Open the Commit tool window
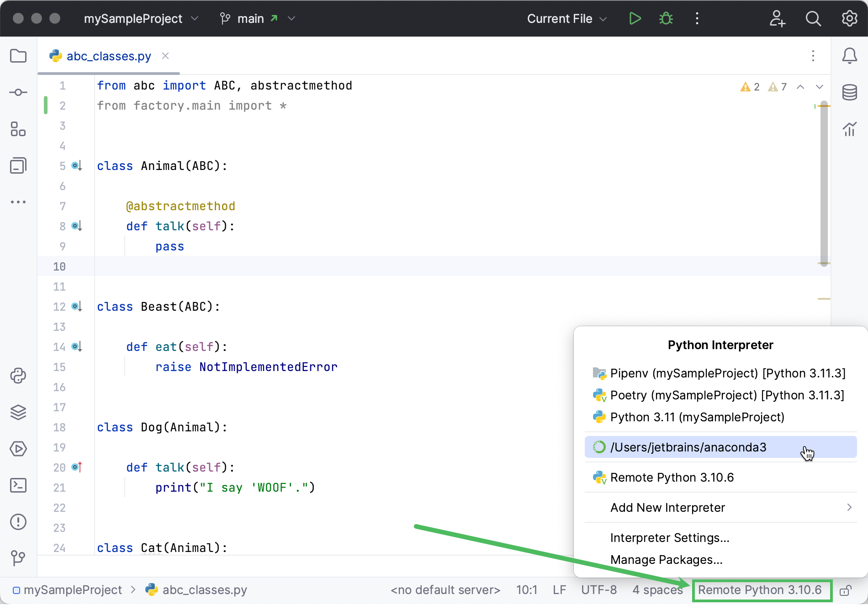This screenshot has height=605, width=868. 18,92
